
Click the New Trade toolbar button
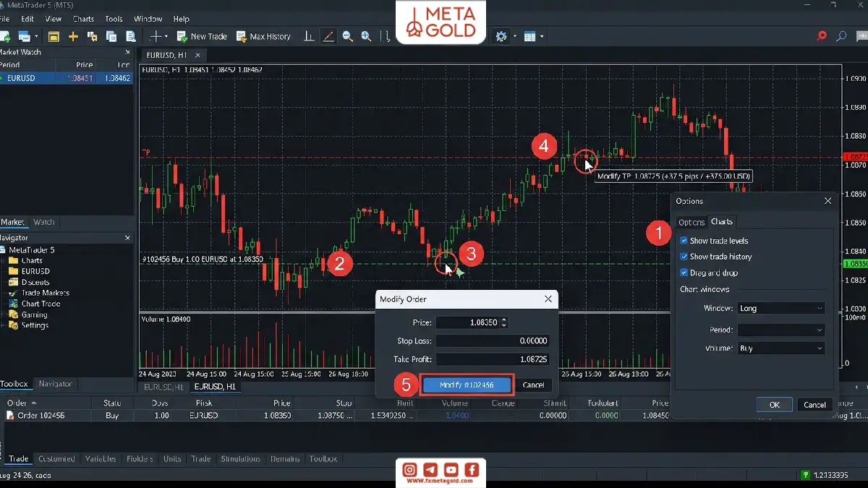[x=202, y=36]
